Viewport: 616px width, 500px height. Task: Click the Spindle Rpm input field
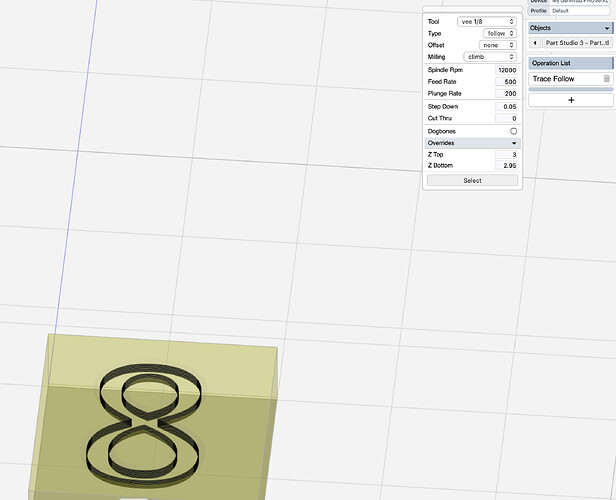505,70
